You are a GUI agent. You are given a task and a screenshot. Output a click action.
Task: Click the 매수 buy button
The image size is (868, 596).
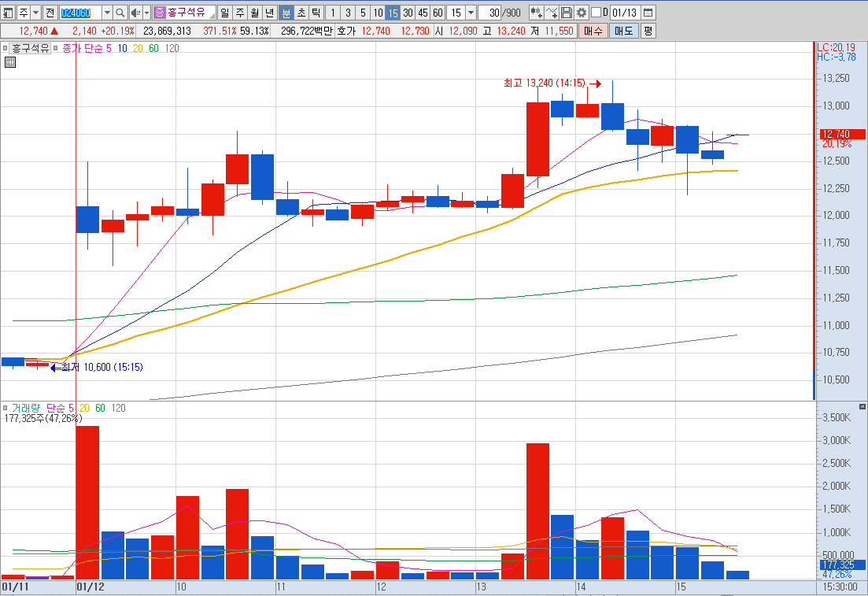pos(593,31)
